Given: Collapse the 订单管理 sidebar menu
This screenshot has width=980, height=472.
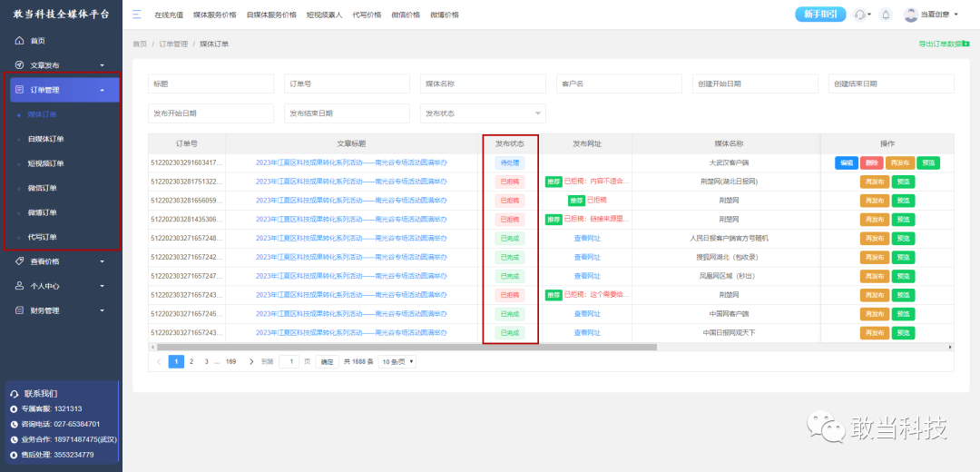Looking at the screenshot, I should 62,89.
